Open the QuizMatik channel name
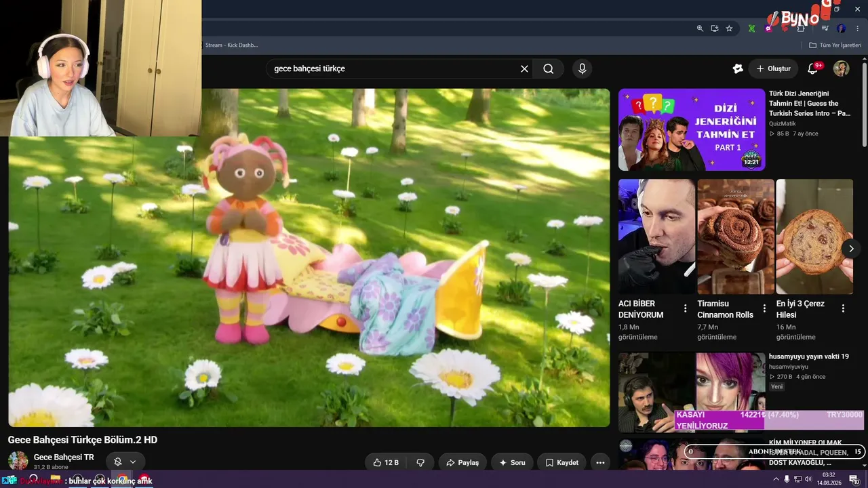The height and width of the screenshot is (488, 868). 783,123
